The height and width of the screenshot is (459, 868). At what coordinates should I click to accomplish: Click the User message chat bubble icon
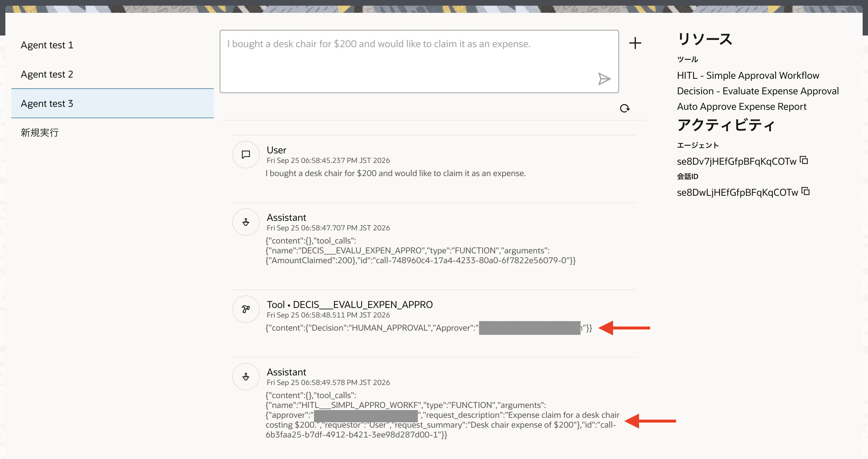pyautogui.click(x=246, y=154)
